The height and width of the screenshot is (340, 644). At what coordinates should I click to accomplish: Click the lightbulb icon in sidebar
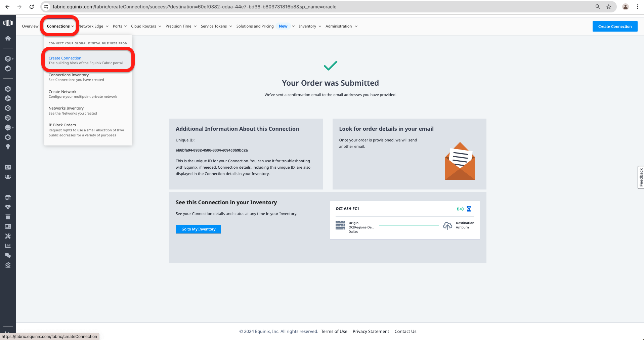click(x=8, y=147)
